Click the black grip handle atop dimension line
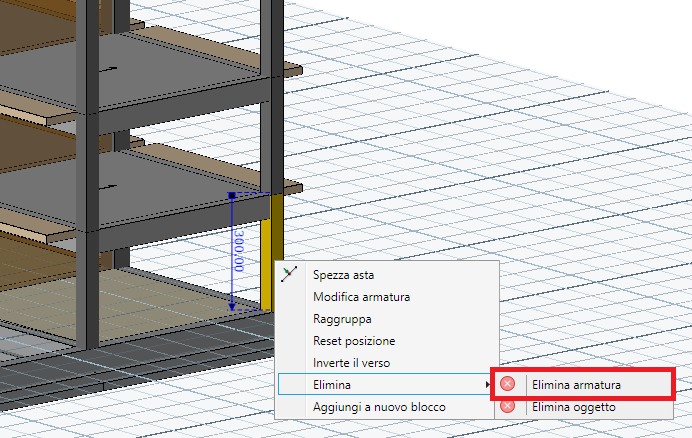The height and width of the screenshot is (438, 692). coord(232,195)
